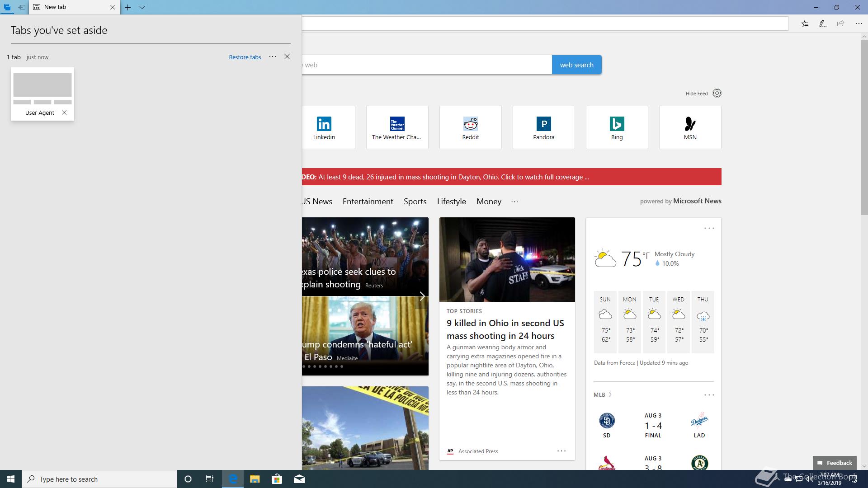Open feed settings gear icon
Viewport: 868px width, 488px height.
point(717,93)
